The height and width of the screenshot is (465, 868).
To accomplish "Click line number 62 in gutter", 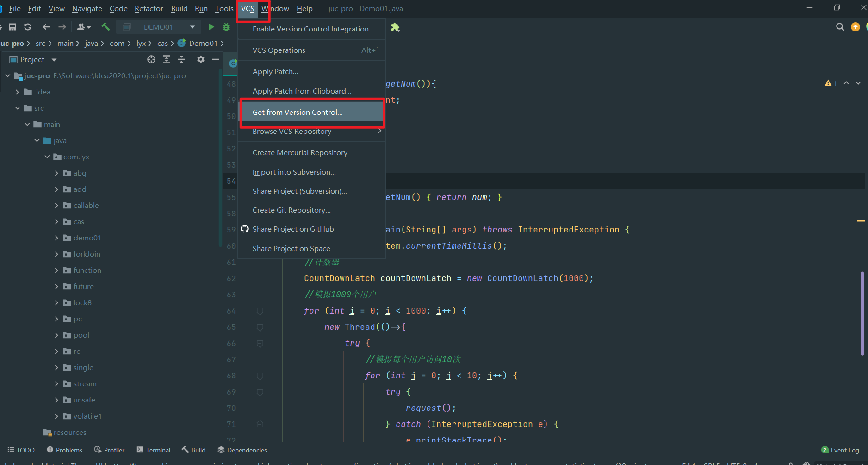I will tap(231, 278).
